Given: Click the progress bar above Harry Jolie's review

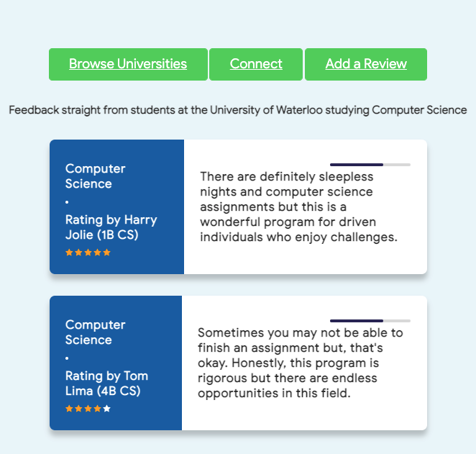Looking at the screenshot, I should [x=370, y=165].
